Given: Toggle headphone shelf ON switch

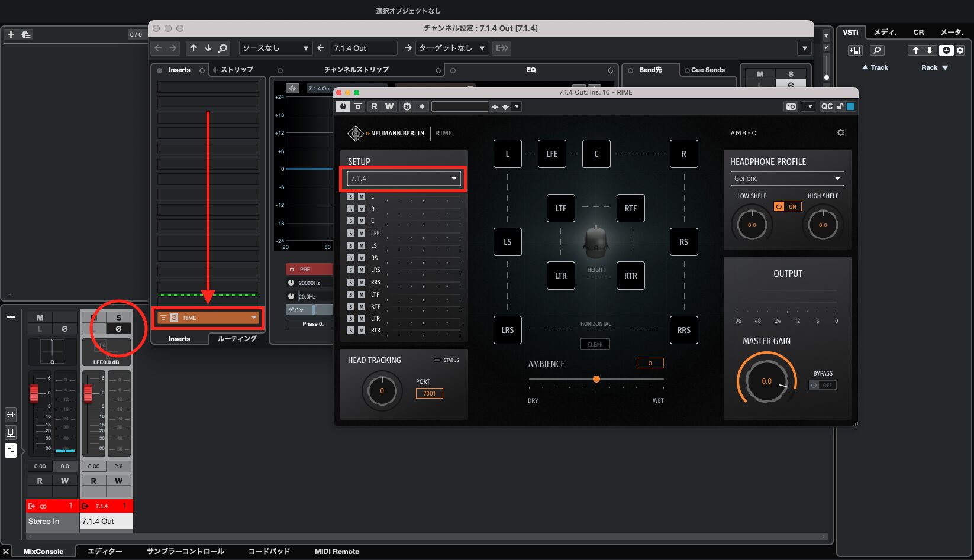Looking at the screenshot, I should click(x=787, y=206).
